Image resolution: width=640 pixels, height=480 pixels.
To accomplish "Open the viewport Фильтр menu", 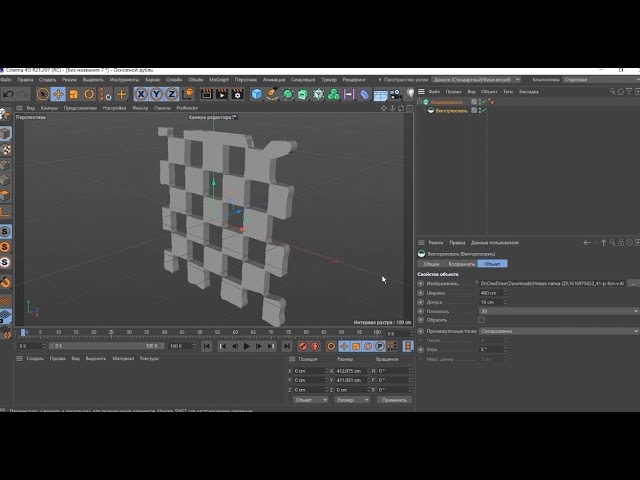I will click(x=140, y=108).
